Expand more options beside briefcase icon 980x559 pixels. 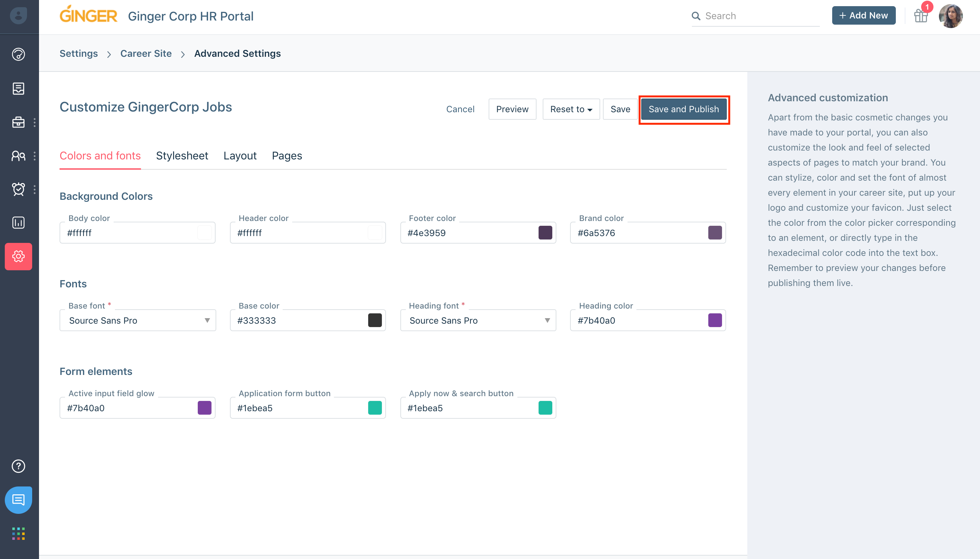[35, 122]
